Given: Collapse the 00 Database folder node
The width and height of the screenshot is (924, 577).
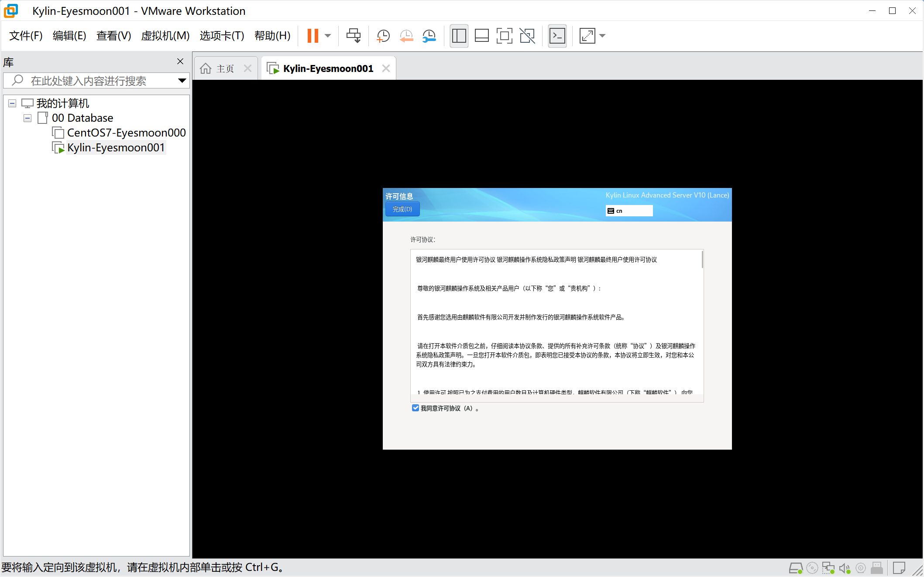Looking at the screenshot, I should (x=27, y=118).
